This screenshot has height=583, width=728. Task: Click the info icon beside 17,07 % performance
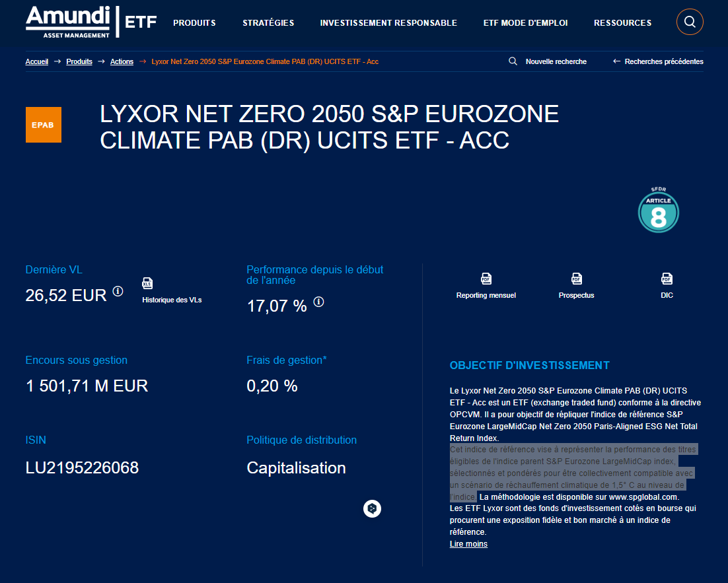click(318, 302)
